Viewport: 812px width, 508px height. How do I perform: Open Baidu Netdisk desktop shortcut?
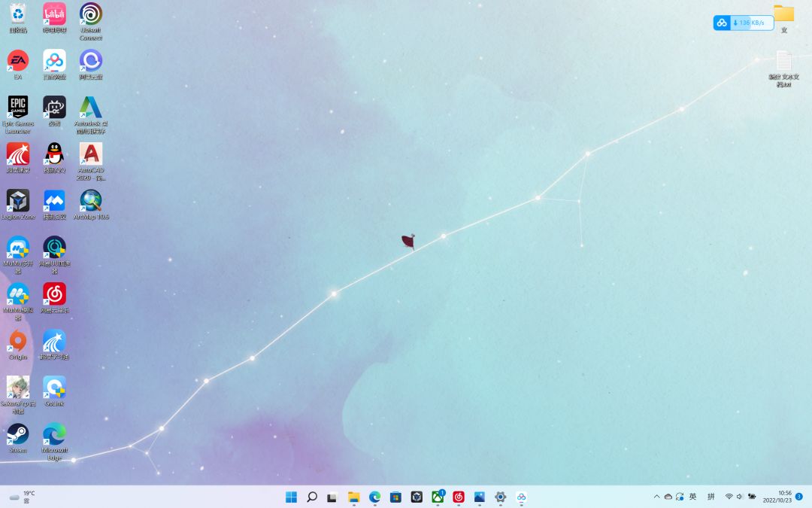54,65
